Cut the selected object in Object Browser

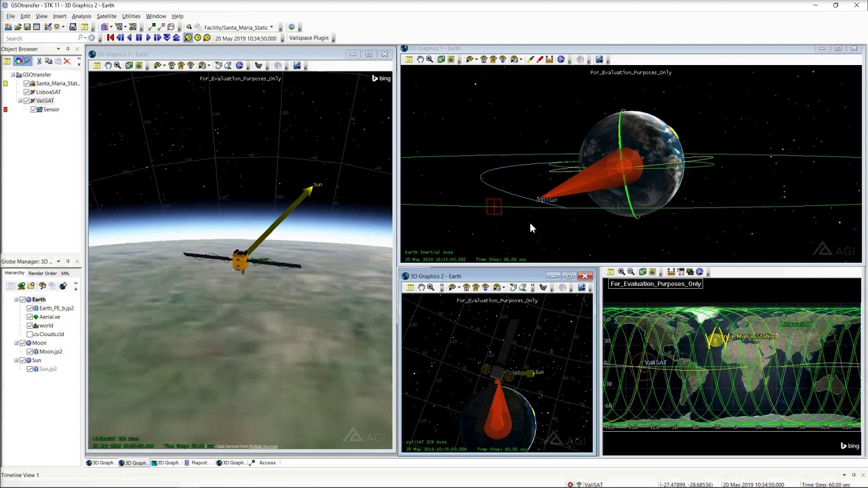point(39,61)
